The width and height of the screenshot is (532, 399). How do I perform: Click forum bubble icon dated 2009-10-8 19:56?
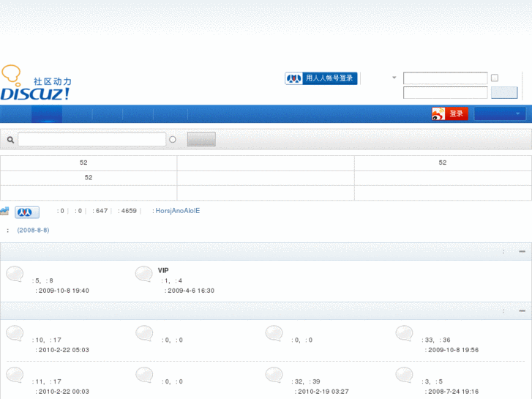[x=405, y=333]
